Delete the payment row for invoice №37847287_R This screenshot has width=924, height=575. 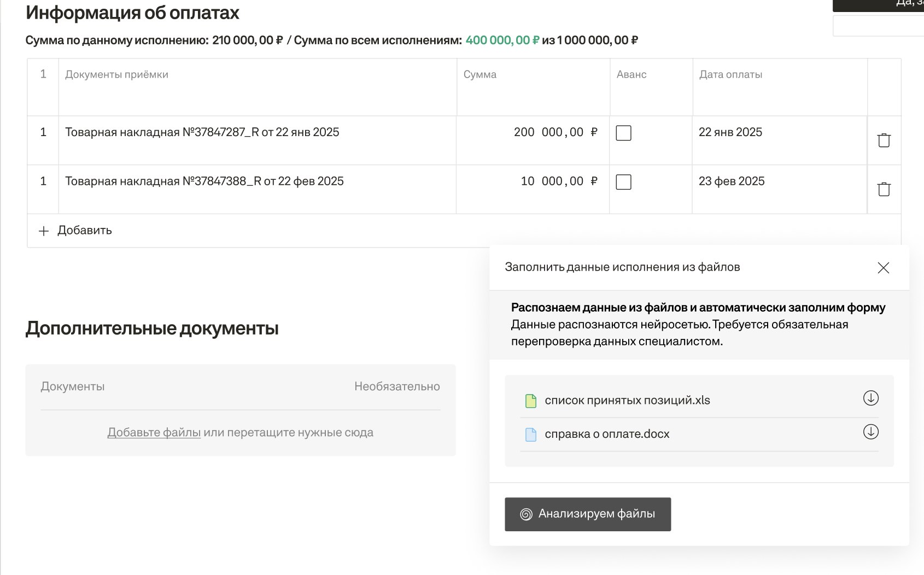point(884,140)
